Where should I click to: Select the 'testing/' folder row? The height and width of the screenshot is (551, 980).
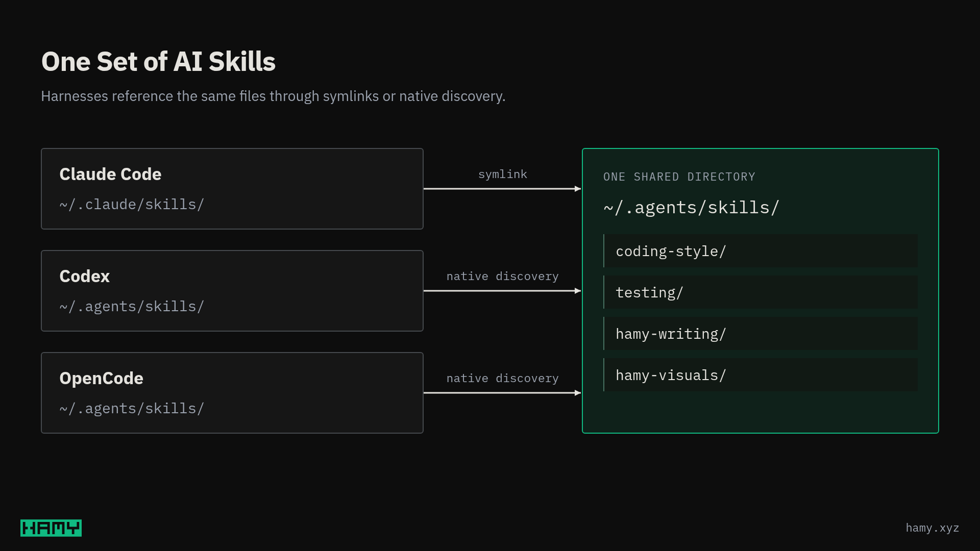click(x=761, y=292)
